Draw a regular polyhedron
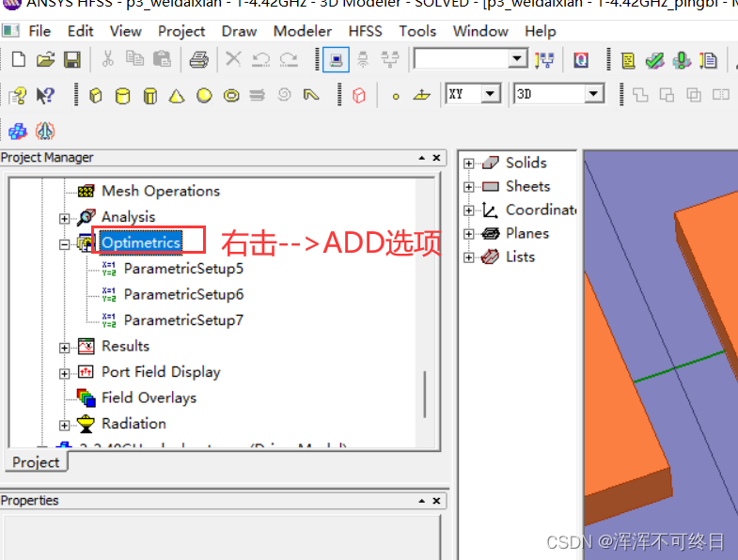The height and width of the screenshot is (560, 738). (150, 96)
